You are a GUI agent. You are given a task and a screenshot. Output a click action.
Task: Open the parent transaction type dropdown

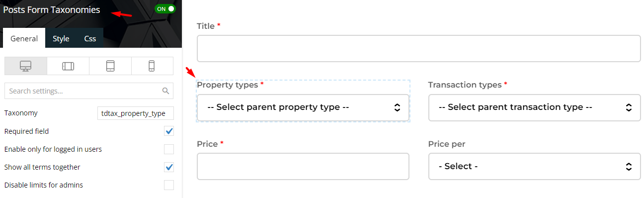click(x=534, y=107)
